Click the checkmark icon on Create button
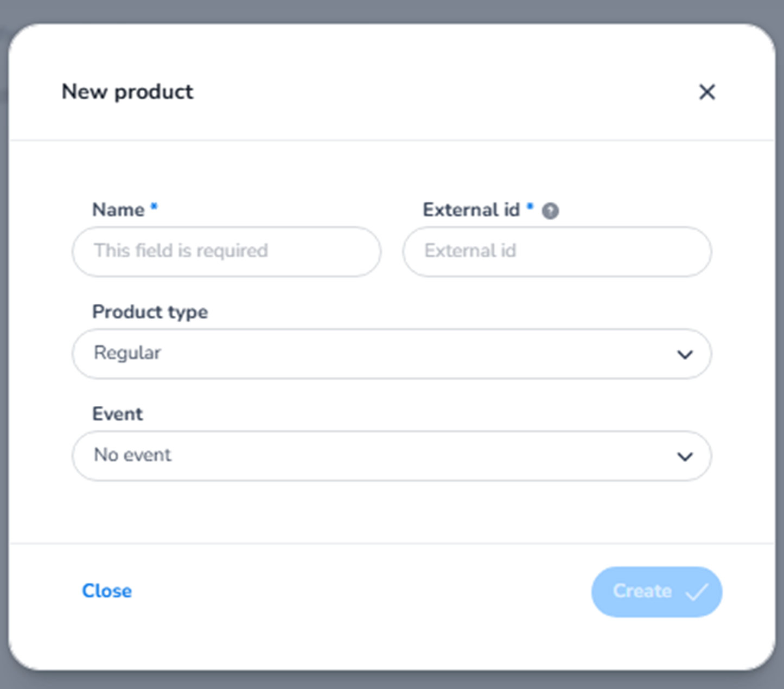 point(697,592)
